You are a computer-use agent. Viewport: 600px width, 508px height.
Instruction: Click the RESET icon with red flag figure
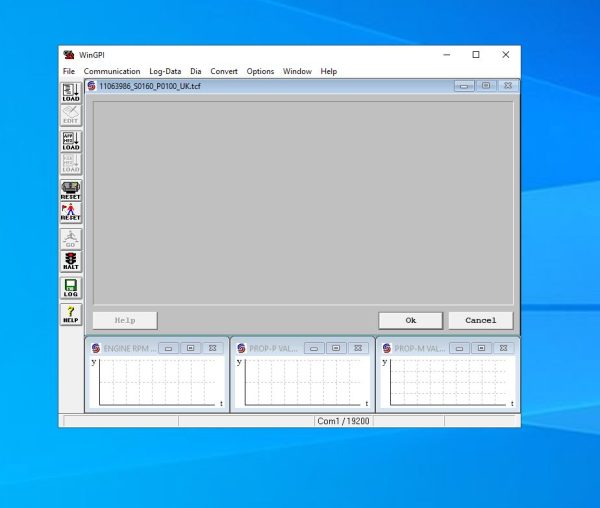tap(71, 212)
